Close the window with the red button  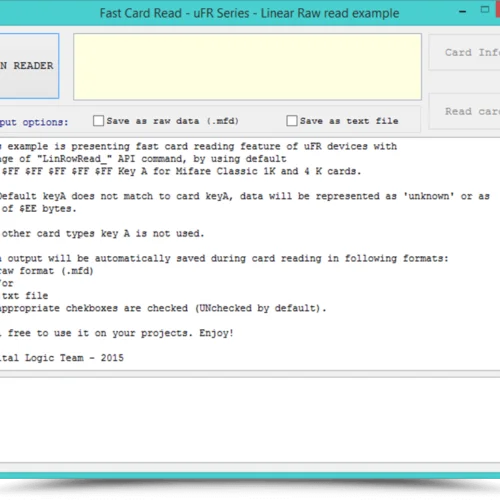tap(498, 9)
